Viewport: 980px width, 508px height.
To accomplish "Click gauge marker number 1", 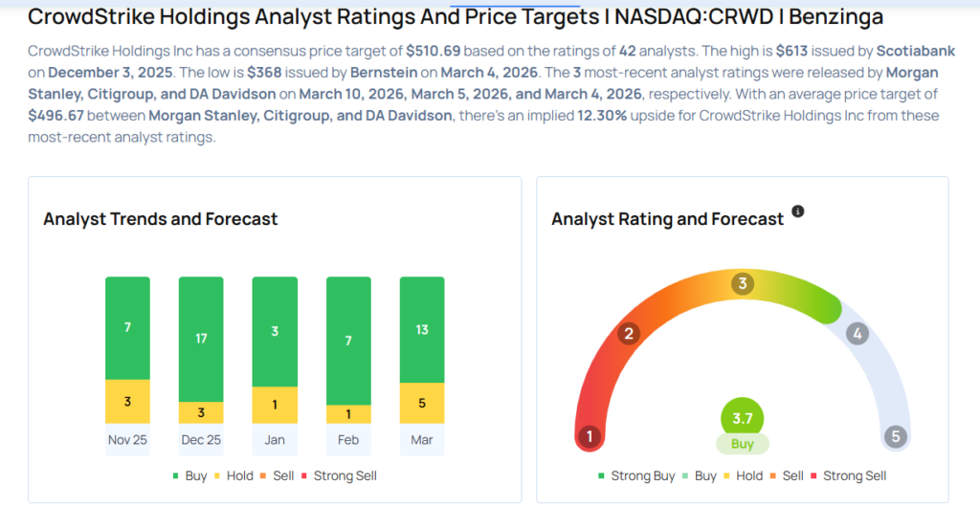I will [590, 437].
